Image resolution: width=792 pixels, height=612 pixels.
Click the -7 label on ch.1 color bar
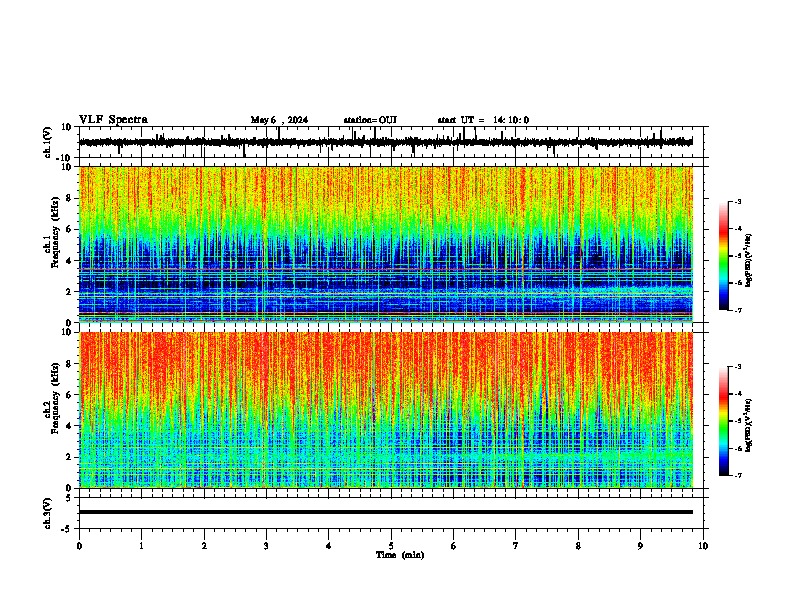point(738,310)
